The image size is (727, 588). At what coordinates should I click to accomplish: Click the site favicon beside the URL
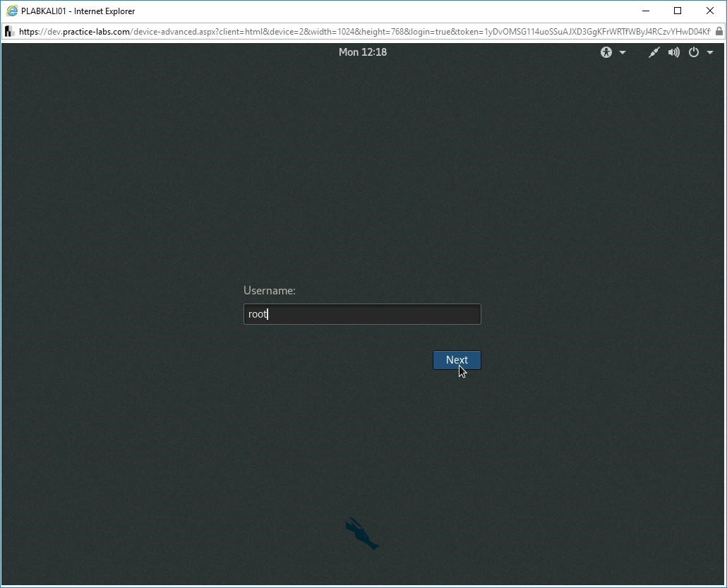point(10,32)
